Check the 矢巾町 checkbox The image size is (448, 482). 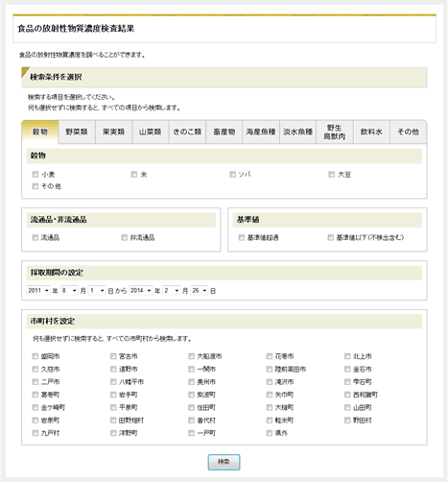click(270, 395)
